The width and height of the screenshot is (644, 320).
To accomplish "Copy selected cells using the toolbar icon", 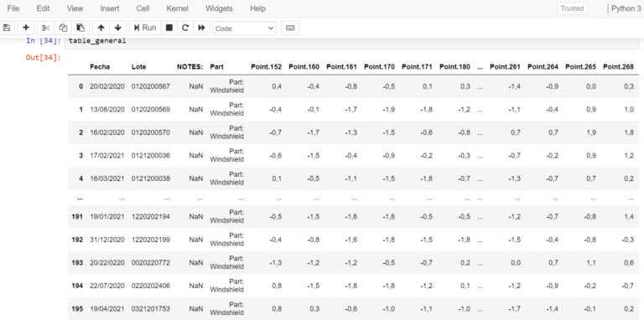I will (x=63, y=28).
